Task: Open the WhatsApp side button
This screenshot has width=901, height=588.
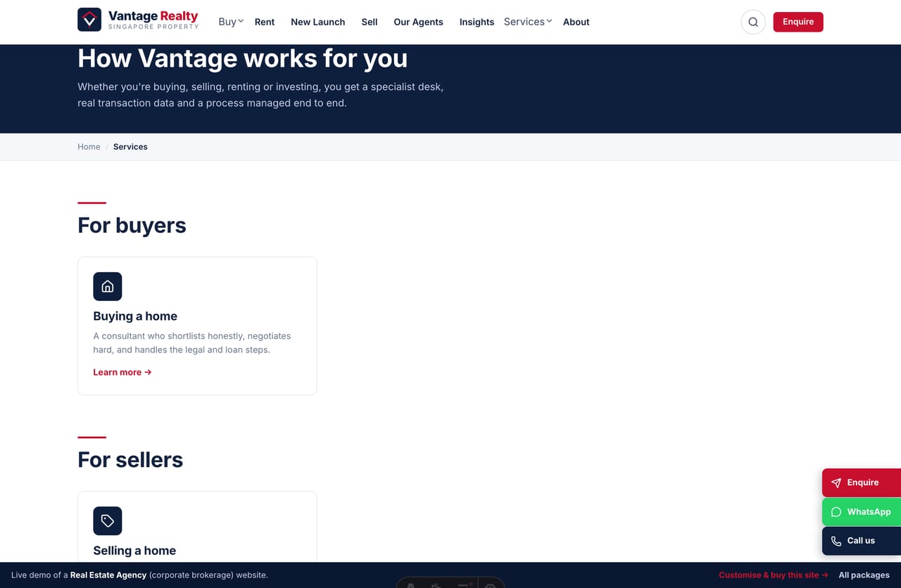Action: (x=862, y=512)
